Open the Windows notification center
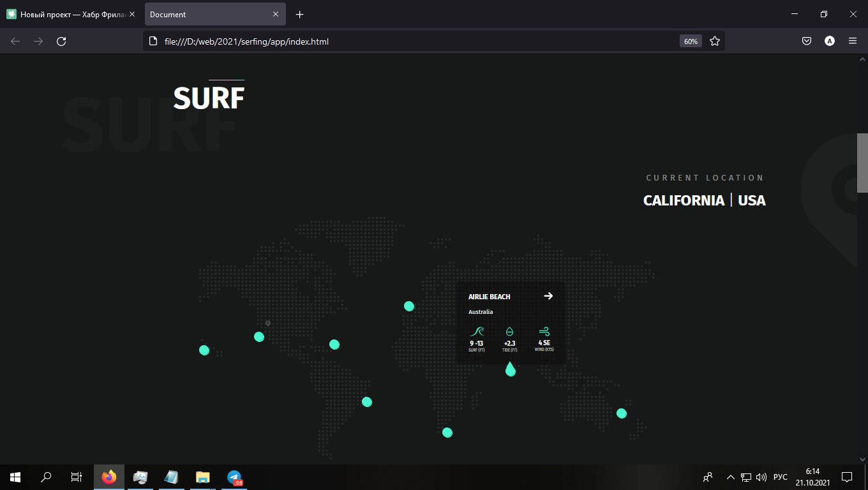868x490 pixels. 847,477
